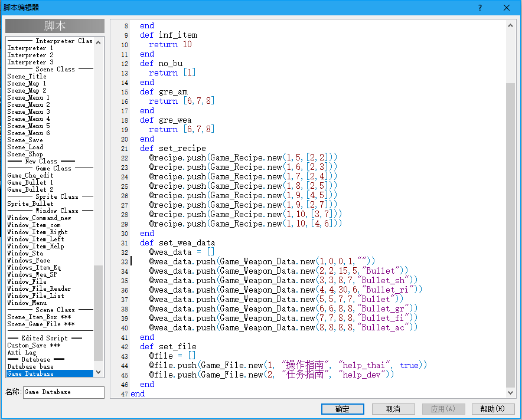
Task: Select the Scene_Shop script
Action: [25, 154]
